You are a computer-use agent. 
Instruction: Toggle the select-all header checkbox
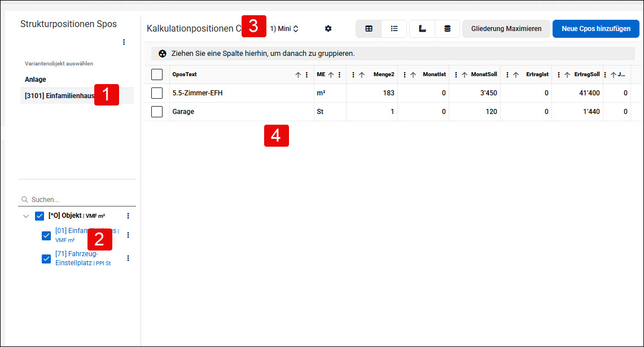click(x=157, y=74)
